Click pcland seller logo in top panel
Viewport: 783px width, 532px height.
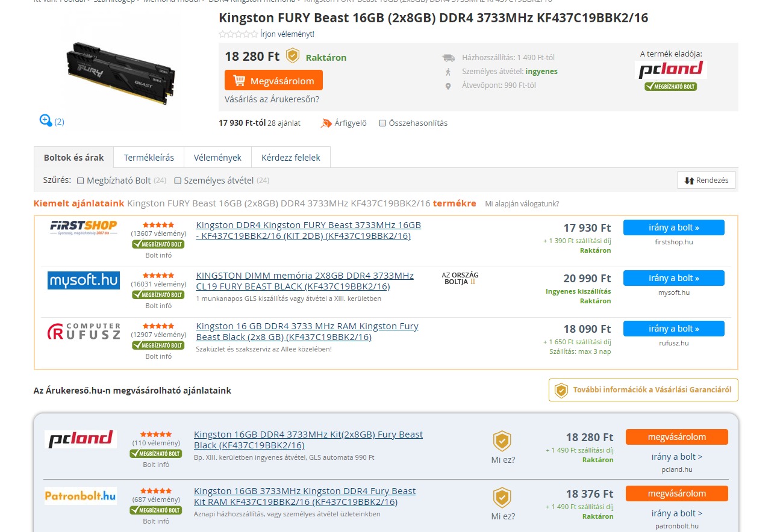(671, 70)
